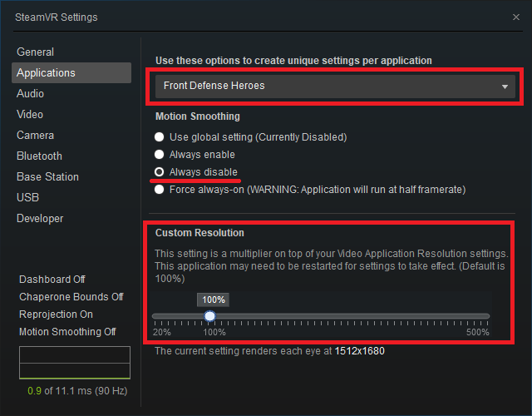The width and height of the screenshot is (532, 416).
Task: Enable Force always-on motion smoothing
Action: tap(160, 190)
